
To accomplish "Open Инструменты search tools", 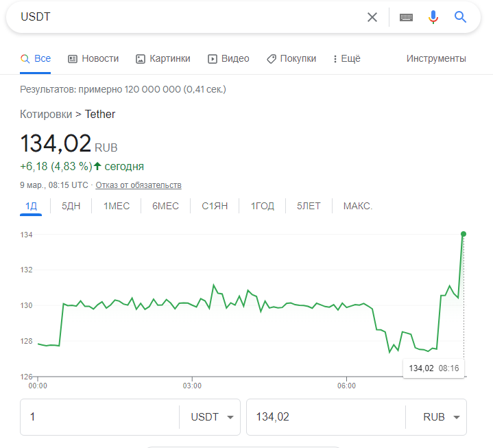I will (x=436, y=59).
